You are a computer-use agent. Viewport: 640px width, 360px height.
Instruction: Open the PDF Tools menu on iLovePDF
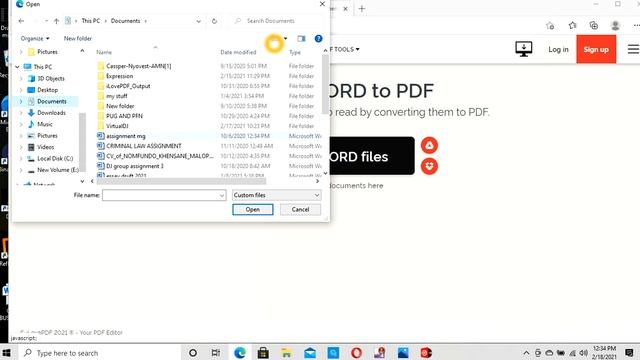click(x=344, y=49)
